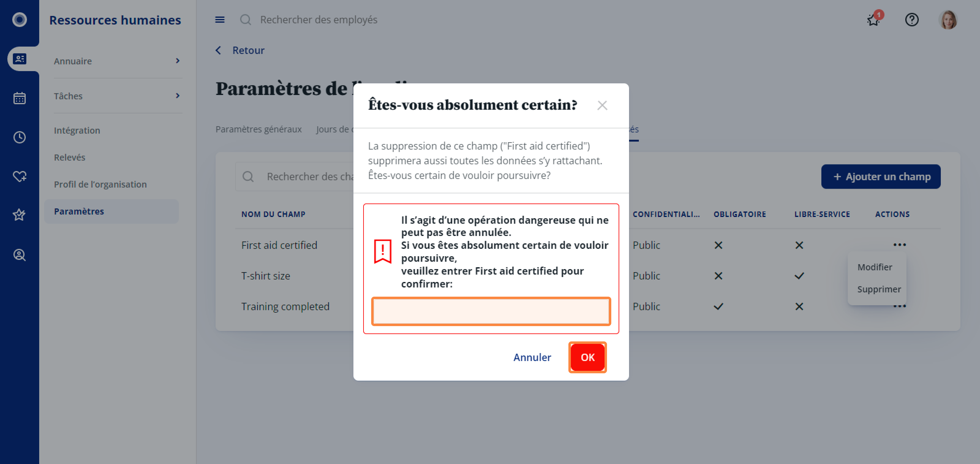Open the starred notifications icon with badge
Screen dimensions: 980x464
[874, 19]
